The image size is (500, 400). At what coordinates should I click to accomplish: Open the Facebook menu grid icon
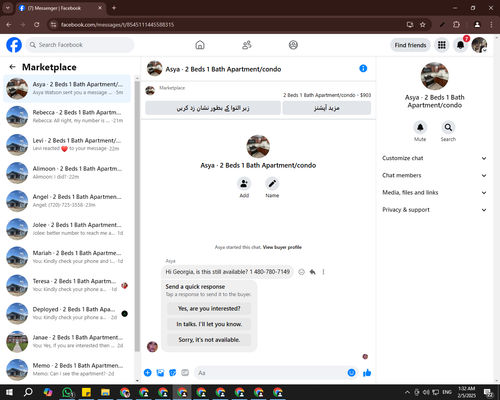(x=442, y=45)
